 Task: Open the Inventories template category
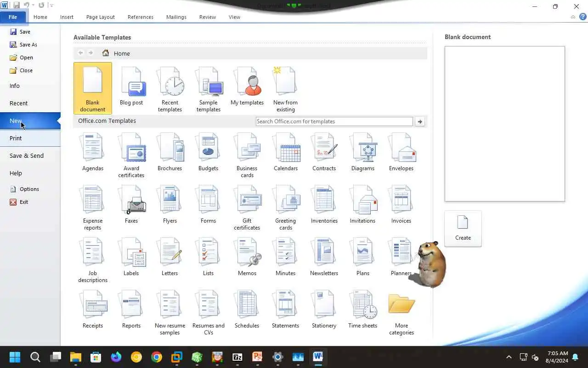pyautogui.click(x=324, y=205)
